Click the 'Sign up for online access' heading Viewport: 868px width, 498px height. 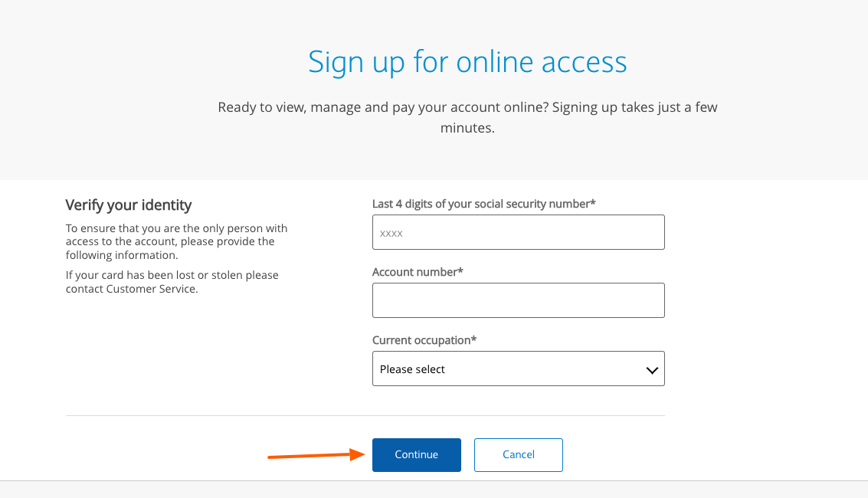pyautogui.click(x=467, y=61)
